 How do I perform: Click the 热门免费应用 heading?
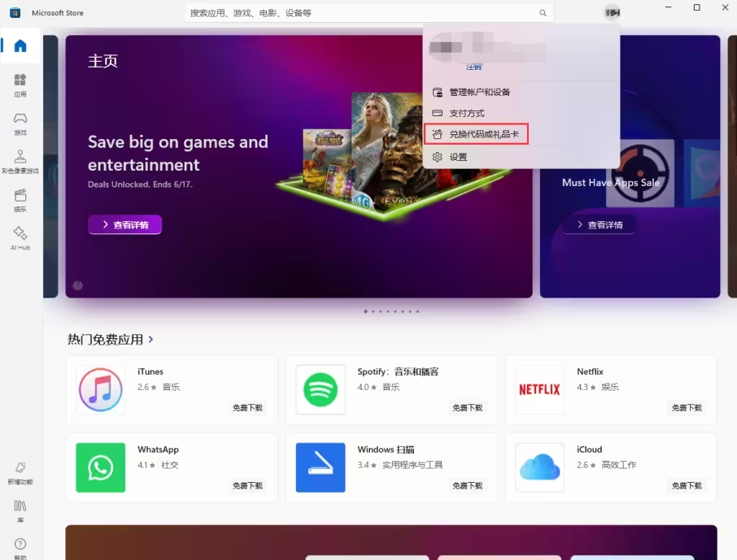(105, 339)
